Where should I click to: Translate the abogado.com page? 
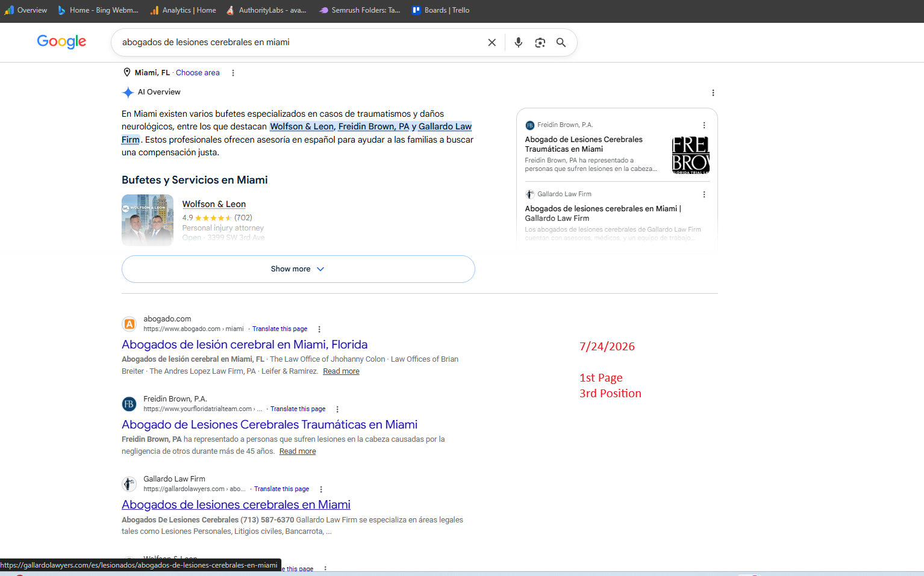click(x=279, y=329)
